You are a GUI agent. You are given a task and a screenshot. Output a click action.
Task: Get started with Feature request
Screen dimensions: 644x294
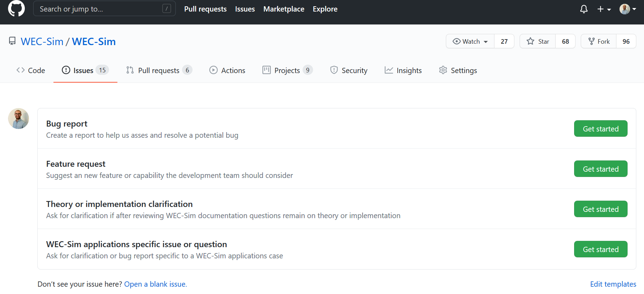pos(600,169)
